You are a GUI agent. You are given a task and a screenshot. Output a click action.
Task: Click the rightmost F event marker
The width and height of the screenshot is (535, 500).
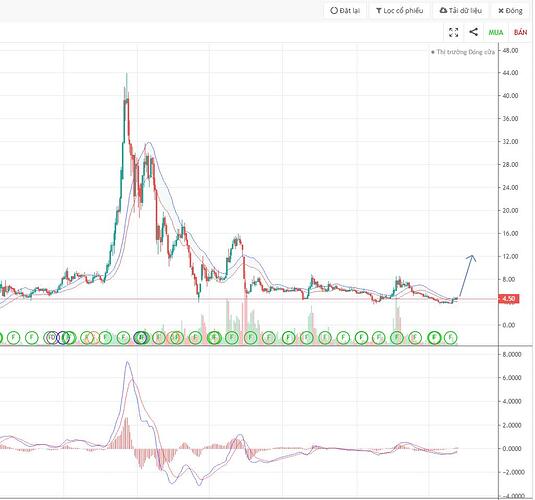450,338
